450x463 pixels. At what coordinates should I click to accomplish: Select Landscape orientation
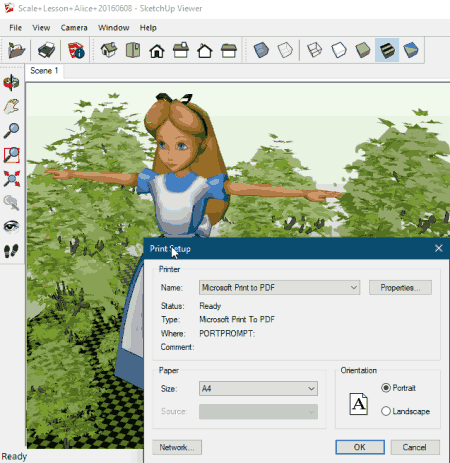[405, 411]
